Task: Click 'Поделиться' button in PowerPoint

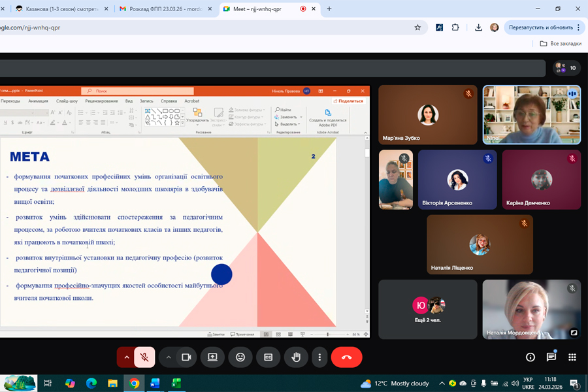Action: pyautogui.click(x=348, y=101)
